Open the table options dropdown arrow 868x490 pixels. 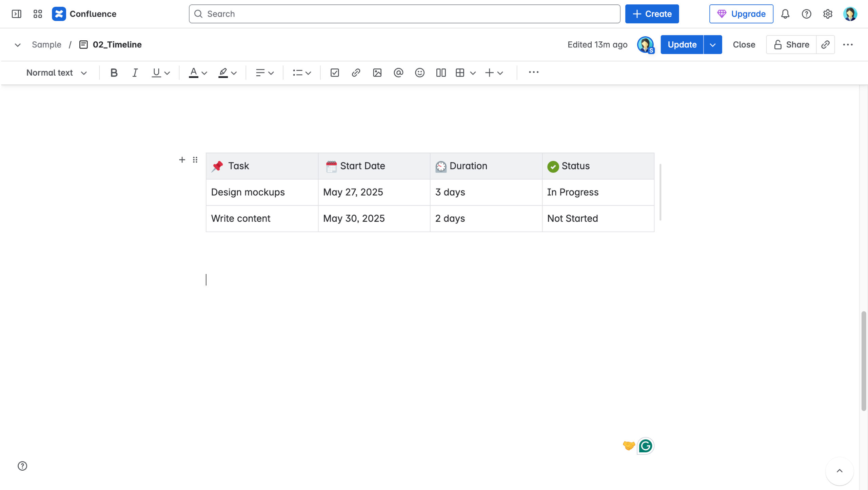coord(473,73)
